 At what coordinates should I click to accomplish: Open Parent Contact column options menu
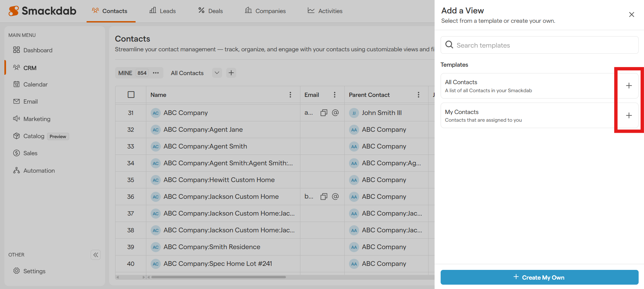coord(418,95)
